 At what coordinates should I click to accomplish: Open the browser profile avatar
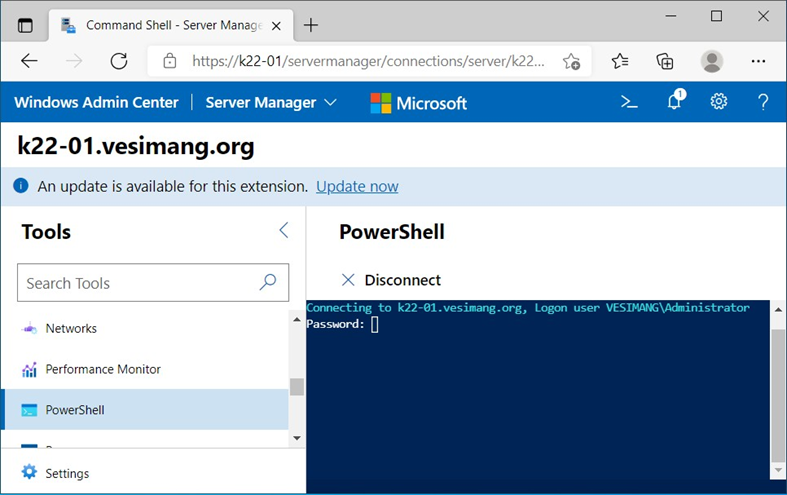(x=712, y=61)
